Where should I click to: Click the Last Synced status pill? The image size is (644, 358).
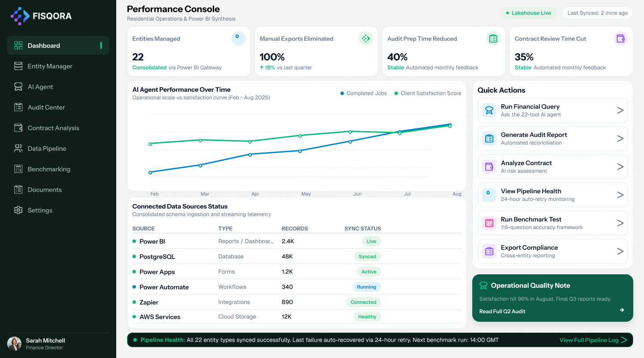coord(597,13)
